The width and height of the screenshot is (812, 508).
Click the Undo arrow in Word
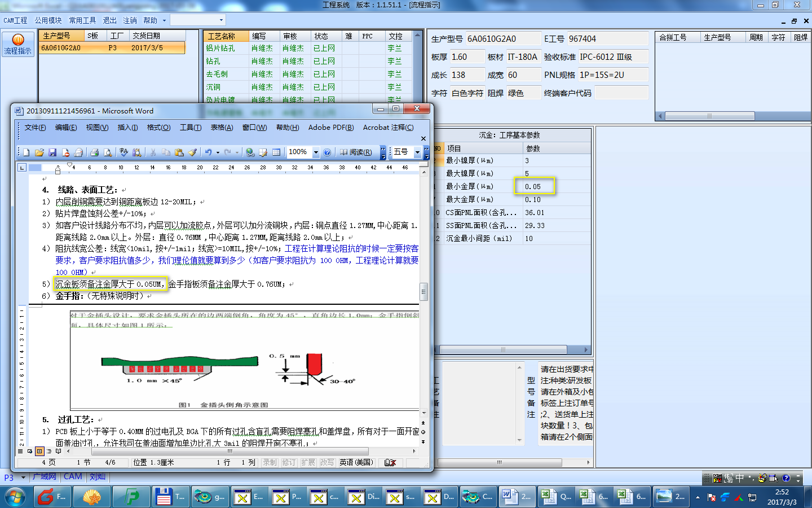[208, 152]
